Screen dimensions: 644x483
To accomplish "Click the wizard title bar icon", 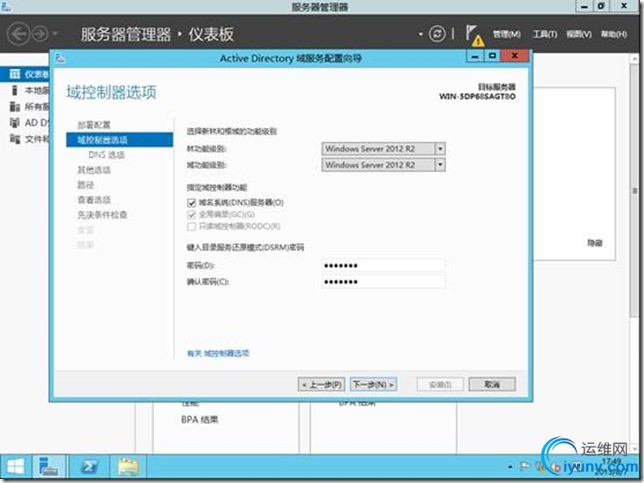I will point(60,58).
